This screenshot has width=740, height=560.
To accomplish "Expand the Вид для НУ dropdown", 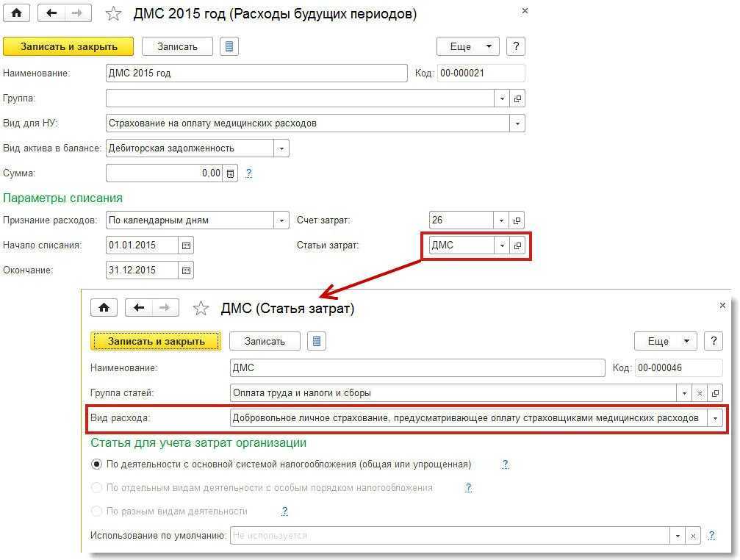I will pos(517,123).
